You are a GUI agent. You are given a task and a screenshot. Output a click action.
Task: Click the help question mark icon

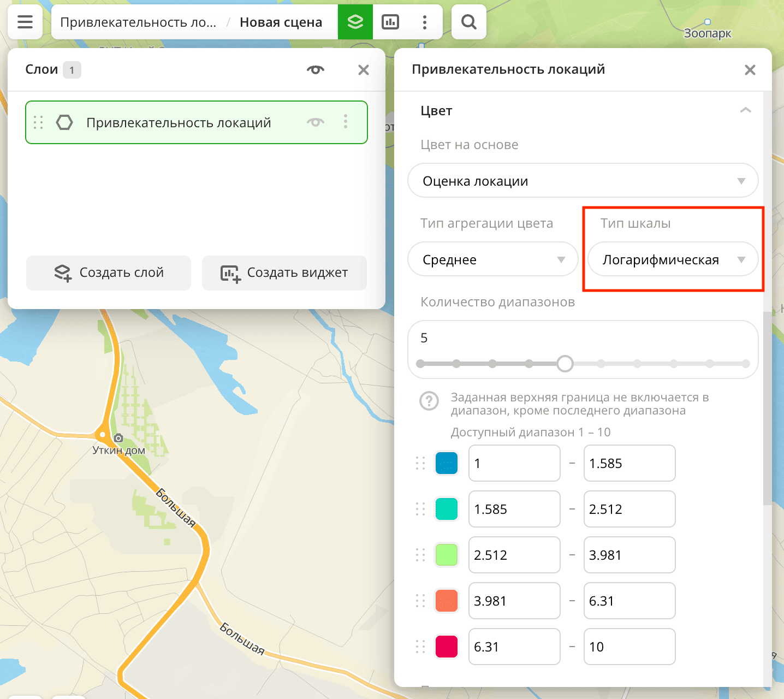pyautogui.click(x=429, y=401)
